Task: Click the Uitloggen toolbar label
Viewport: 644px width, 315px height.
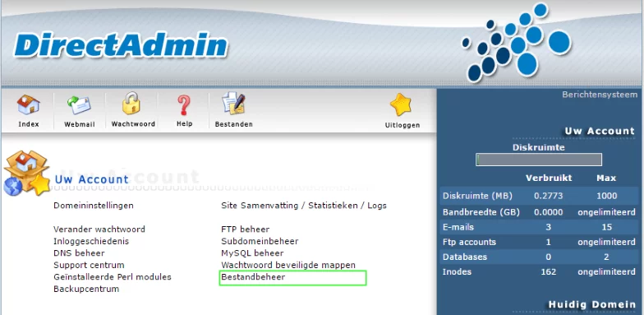Action: coord(402,125)
